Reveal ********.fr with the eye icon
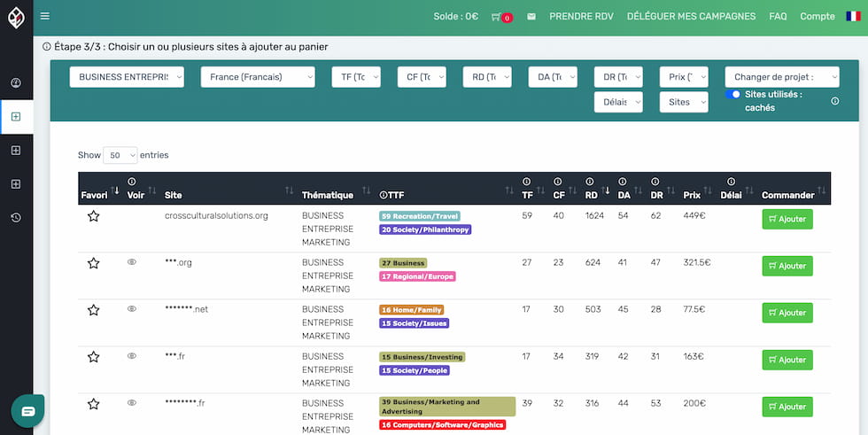Screen dimensions: 868x435 [132, 403]
